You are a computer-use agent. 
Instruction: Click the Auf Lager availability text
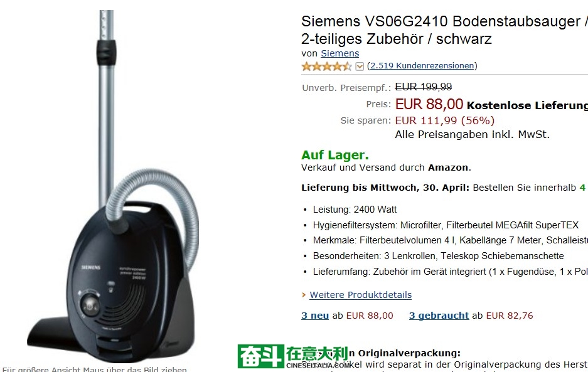(335, 155)
